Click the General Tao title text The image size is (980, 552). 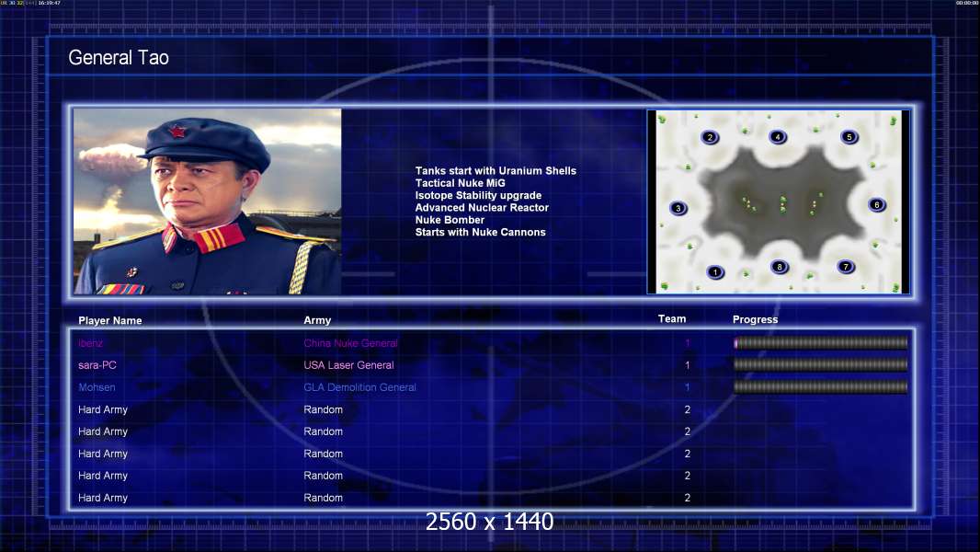pyautogui.click(x=118, y=58)
